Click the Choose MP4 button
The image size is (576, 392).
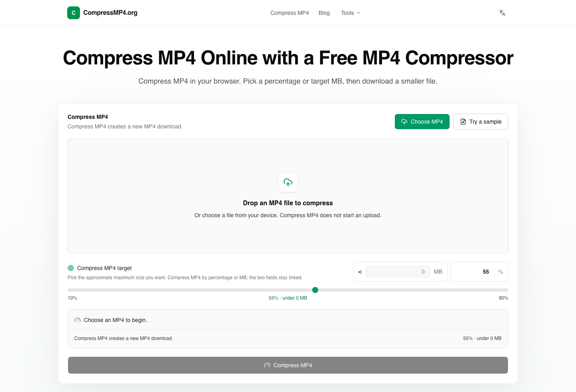click(422, 122)
